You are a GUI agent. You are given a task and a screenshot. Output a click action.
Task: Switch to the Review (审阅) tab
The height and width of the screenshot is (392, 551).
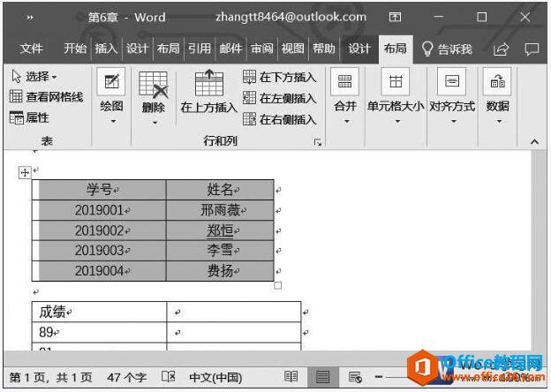coord(261,49)
